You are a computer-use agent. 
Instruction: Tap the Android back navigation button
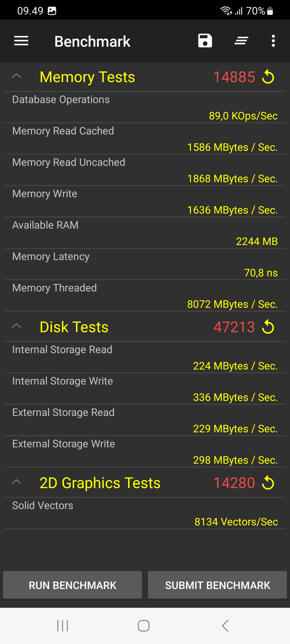[225, 626]
